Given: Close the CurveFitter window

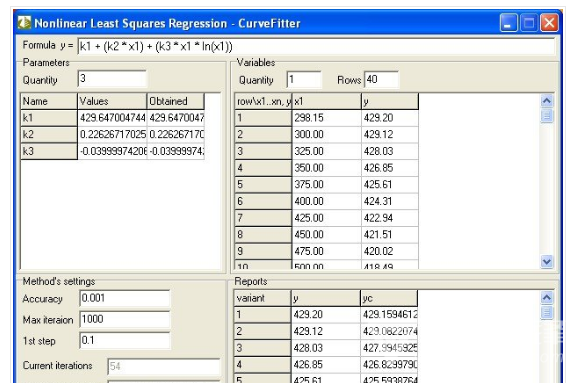Looking at the screenshot, I should (x=549, y=23).
